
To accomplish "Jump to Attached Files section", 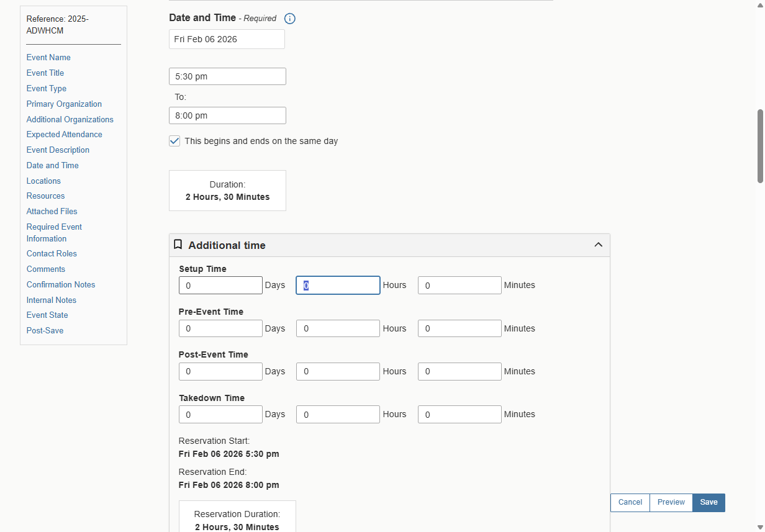I will pos(52,211).
